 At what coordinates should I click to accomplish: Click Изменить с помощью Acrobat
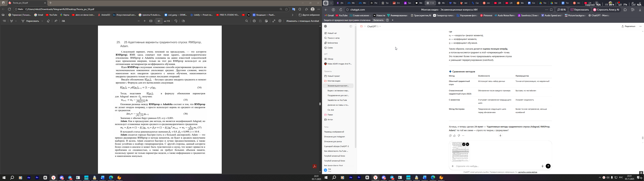[x=303, y=21]
